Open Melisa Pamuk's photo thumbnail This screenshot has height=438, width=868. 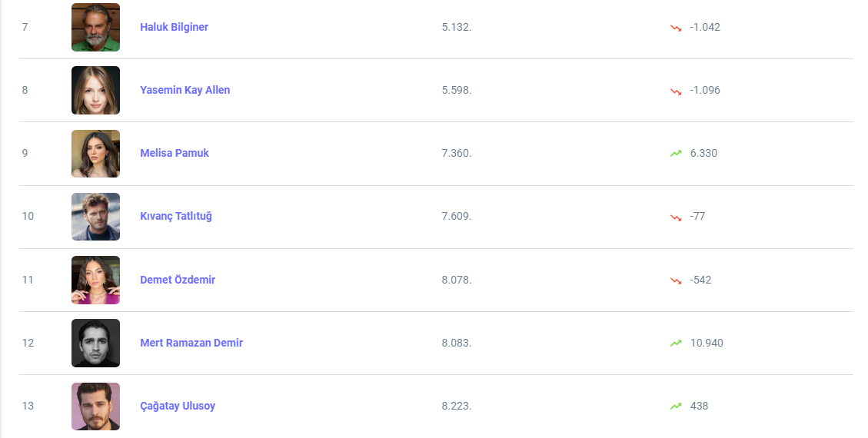click(x=95, y=153)
